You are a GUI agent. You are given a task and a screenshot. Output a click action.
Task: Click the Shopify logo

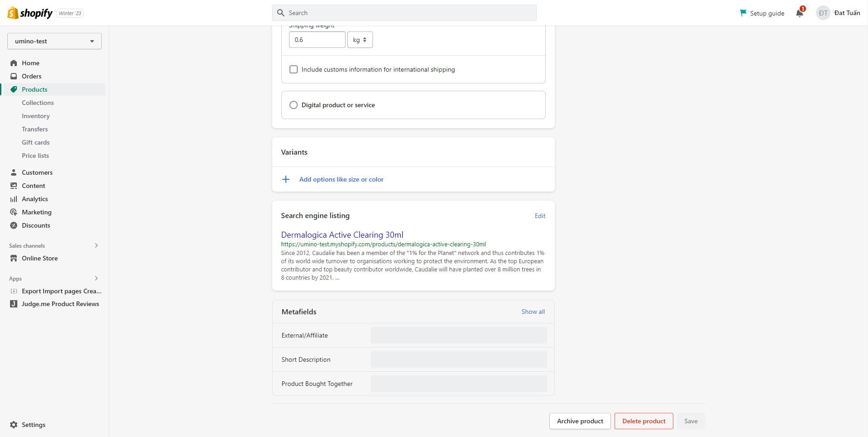tap(30, 13)
